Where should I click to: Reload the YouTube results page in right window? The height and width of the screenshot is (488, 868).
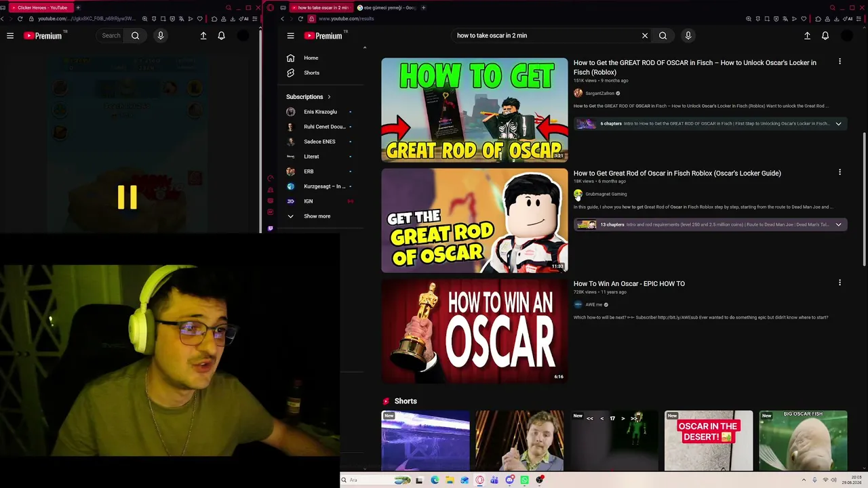pos(300,18)
